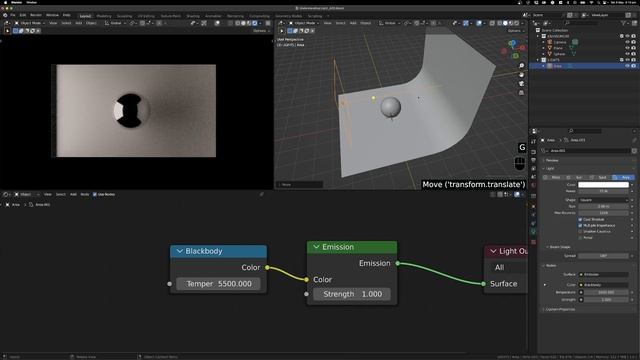Select the Spot light type button
The image size is (640, 360).
click(600, 177)
